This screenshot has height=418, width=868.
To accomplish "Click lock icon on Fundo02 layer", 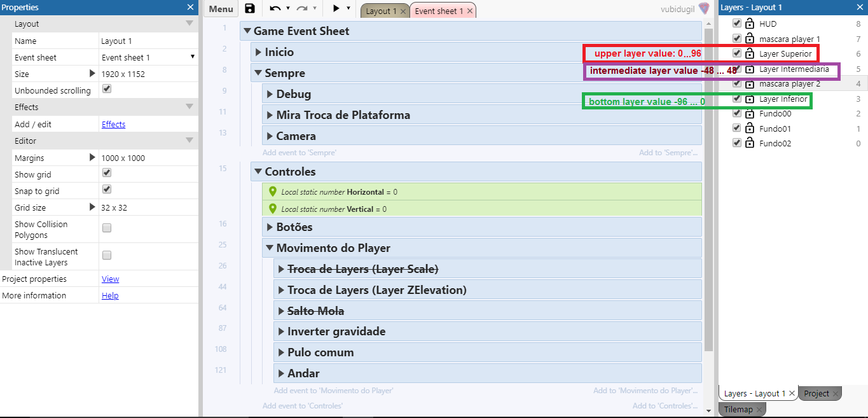I will 749,144.
